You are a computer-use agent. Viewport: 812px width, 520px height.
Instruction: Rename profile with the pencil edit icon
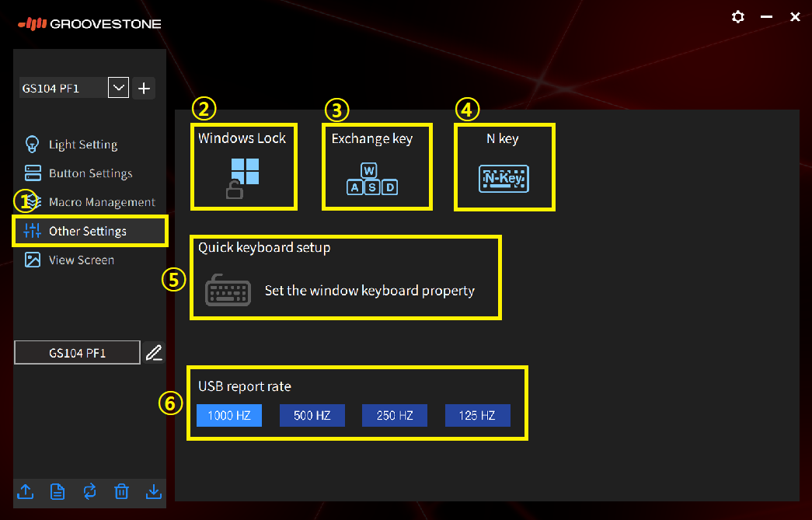tap(154, 353)
